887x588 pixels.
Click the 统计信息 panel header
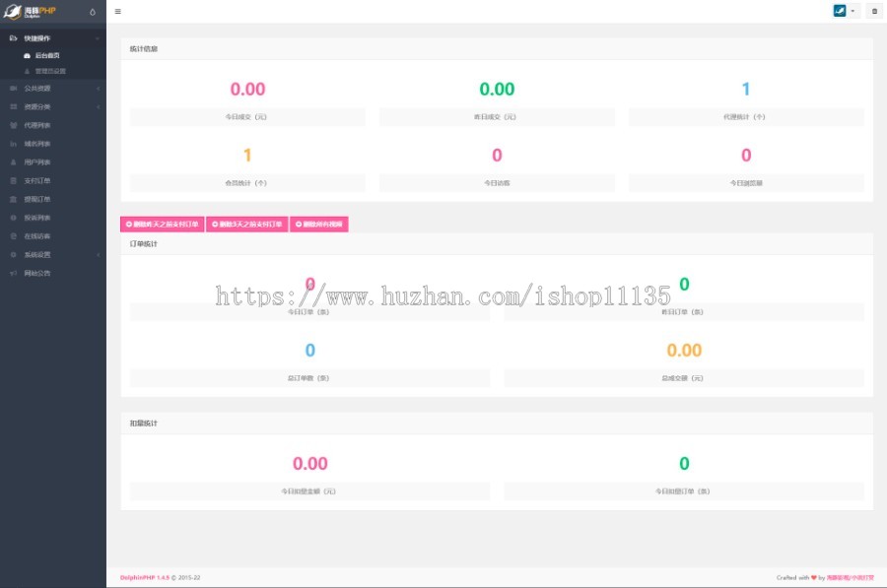coord(497,49)
